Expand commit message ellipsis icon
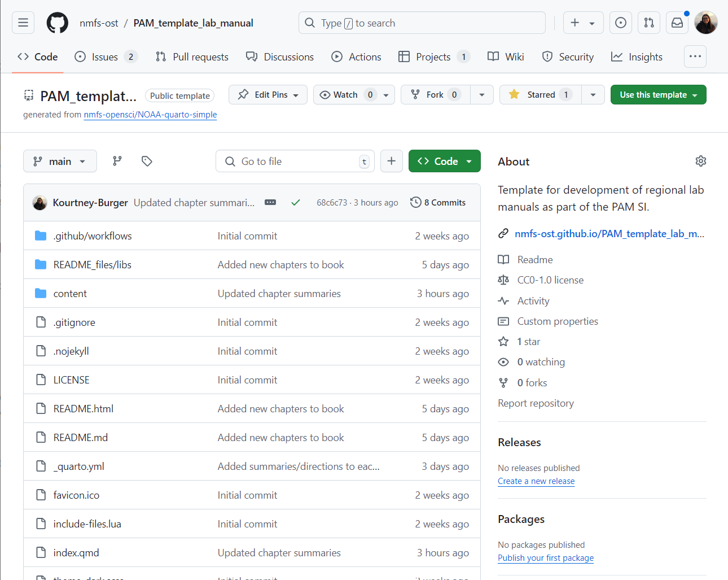The image size is (728, 580). [x=270, y=202]
